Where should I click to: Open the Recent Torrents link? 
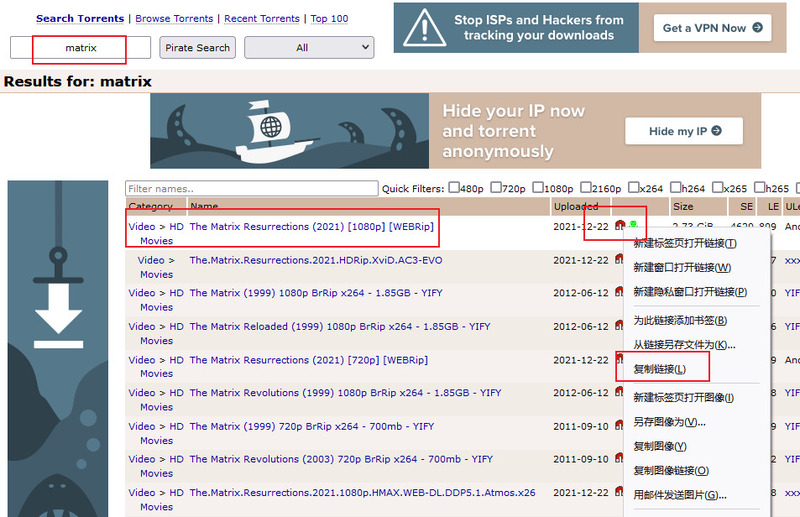point(262,18)
